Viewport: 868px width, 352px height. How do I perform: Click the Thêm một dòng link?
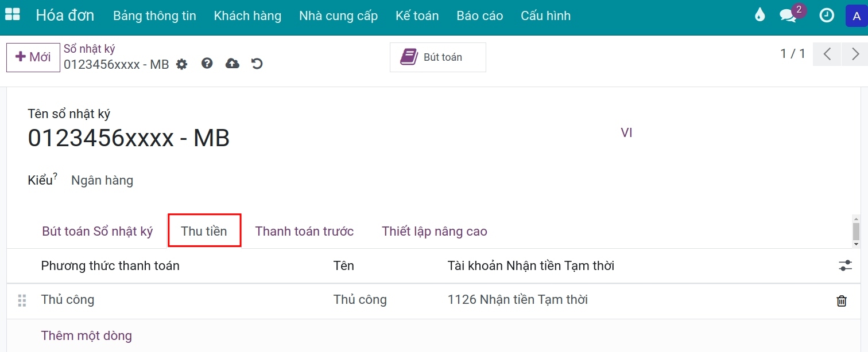(x=87, y=335)
